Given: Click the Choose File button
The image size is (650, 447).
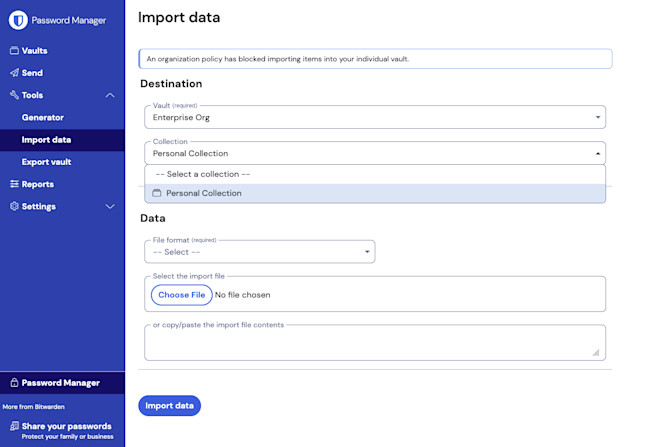Looking at the screenshot, I should [x=181, y=295].
